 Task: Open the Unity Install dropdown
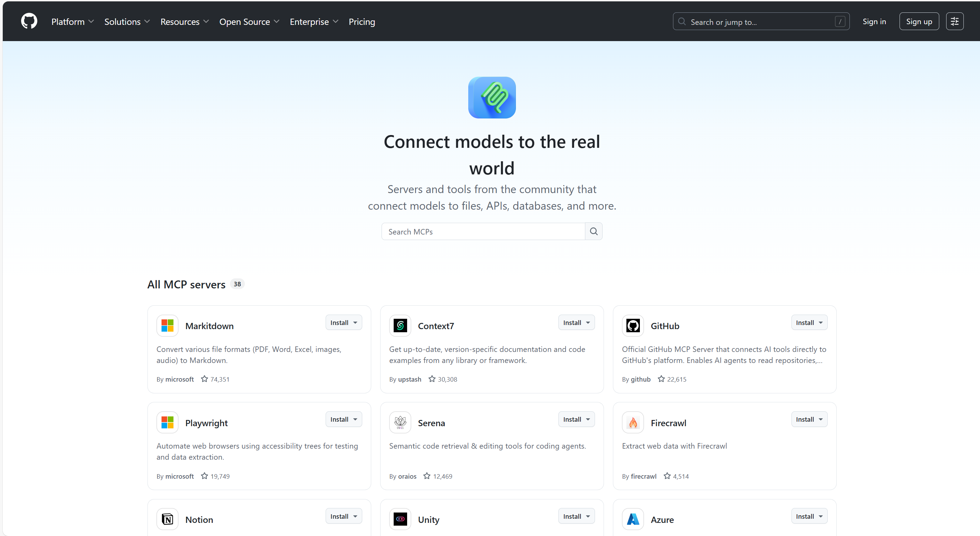tap(576, 516)
